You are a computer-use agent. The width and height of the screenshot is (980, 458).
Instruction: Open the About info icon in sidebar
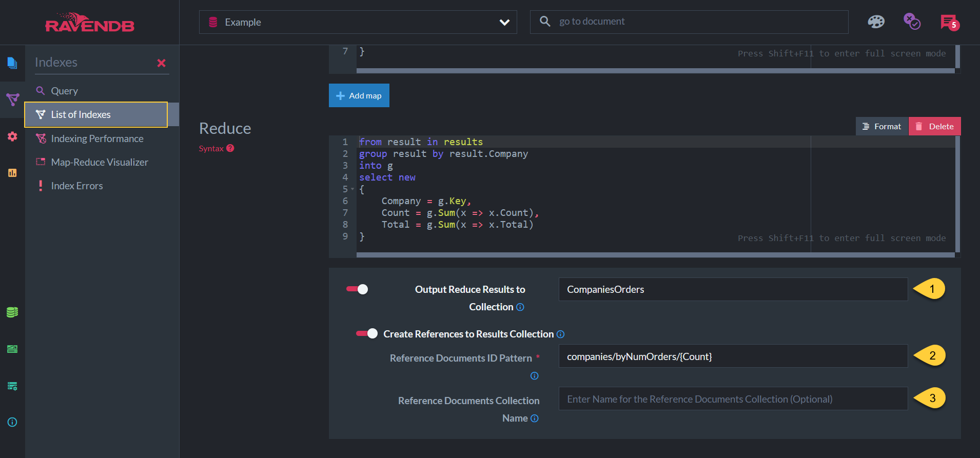point(12,422)
